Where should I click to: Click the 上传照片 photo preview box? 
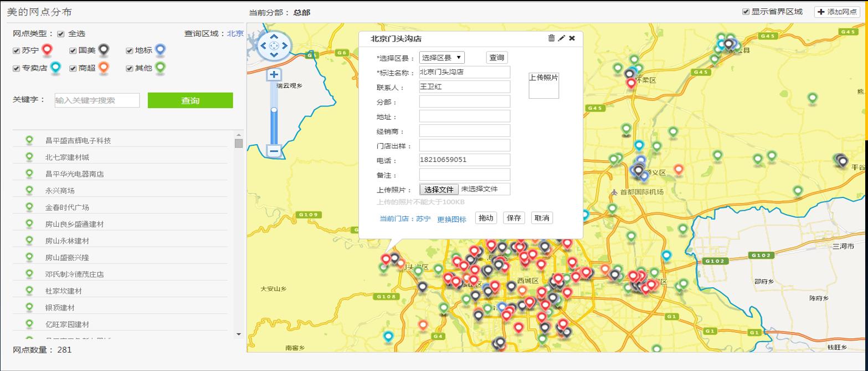(544, 86)
